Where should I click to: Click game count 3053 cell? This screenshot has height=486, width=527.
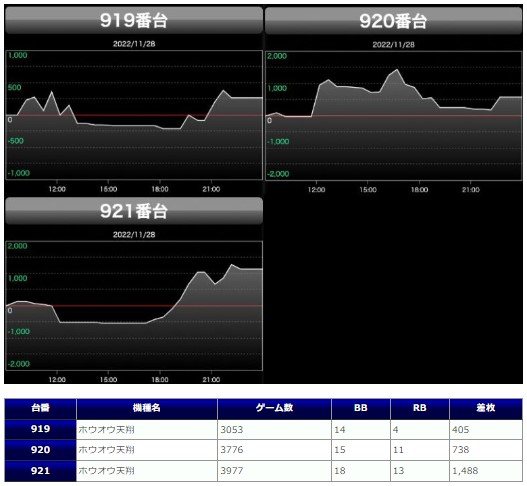click(274, 430)
